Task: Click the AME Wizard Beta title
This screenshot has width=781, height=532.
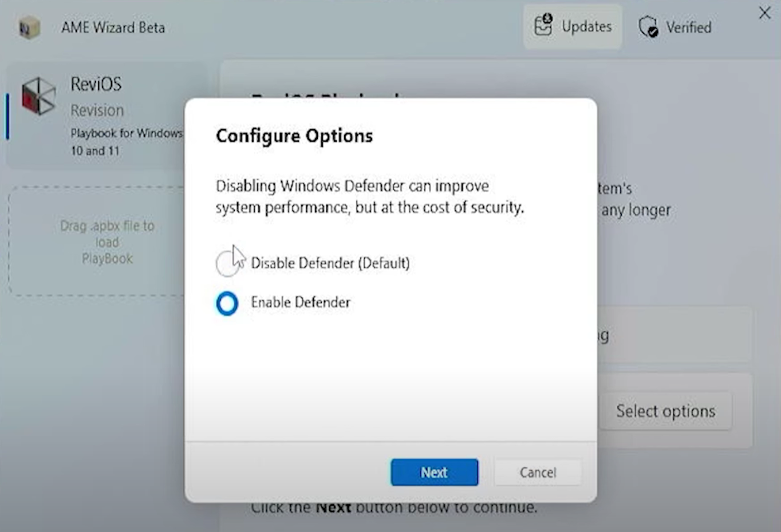Action: click(x=113, y=27)
